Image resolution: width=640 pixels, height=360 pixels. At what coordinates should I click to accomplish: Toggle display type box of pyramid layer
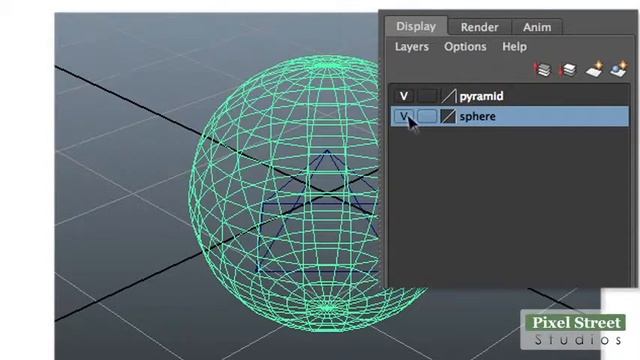(x=427, y=96)
